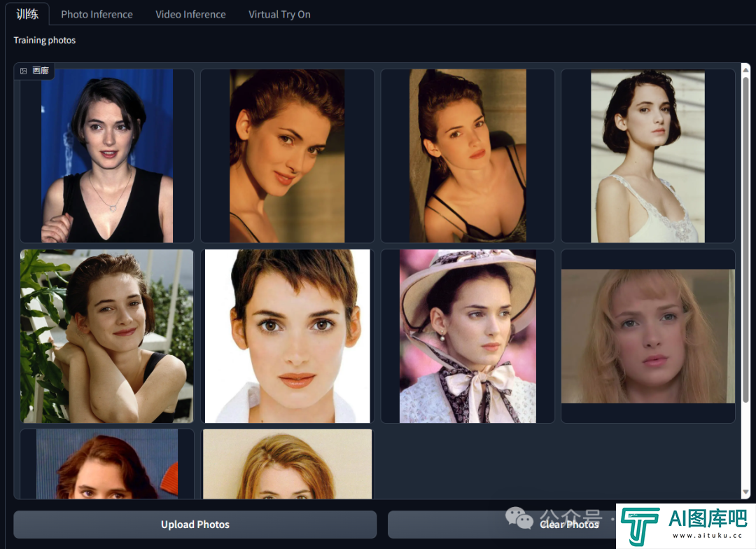
Task: Select photo of woman wearing bonnet hat
Action: point(468,336)
